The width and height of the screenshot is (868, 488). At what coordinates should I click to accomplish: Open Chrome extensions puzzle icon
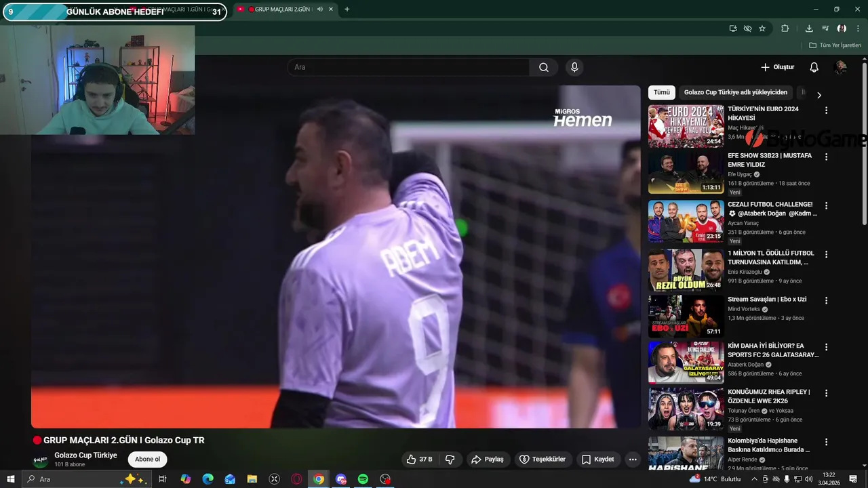785,28
